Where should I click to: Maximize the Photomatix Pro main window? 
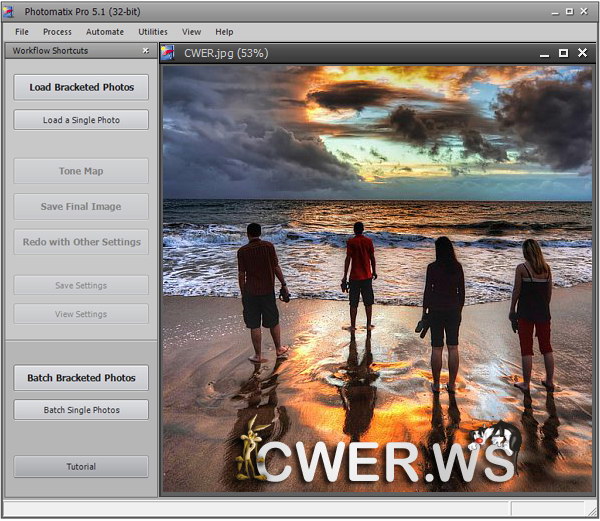click(569, 11)
